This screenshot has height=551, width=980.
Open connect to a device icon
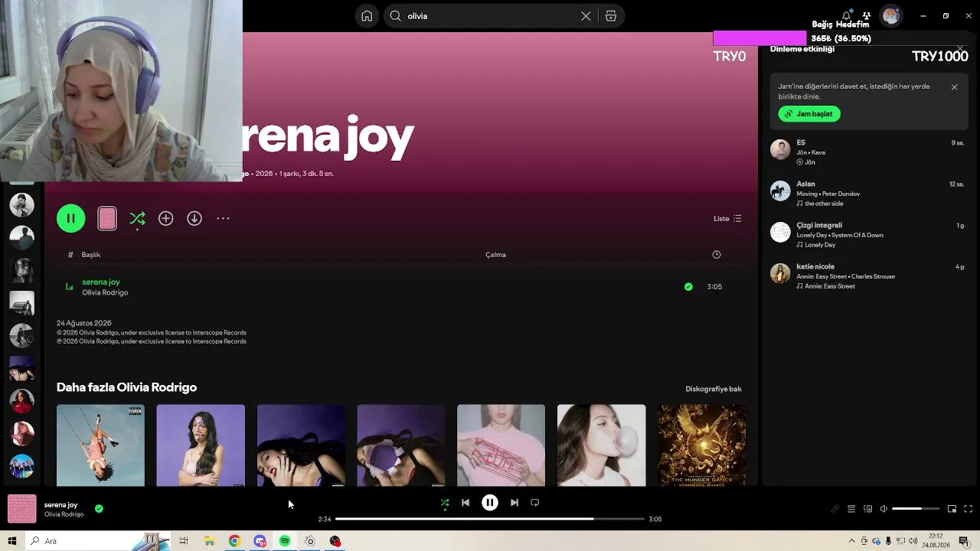tap(867, 509)
